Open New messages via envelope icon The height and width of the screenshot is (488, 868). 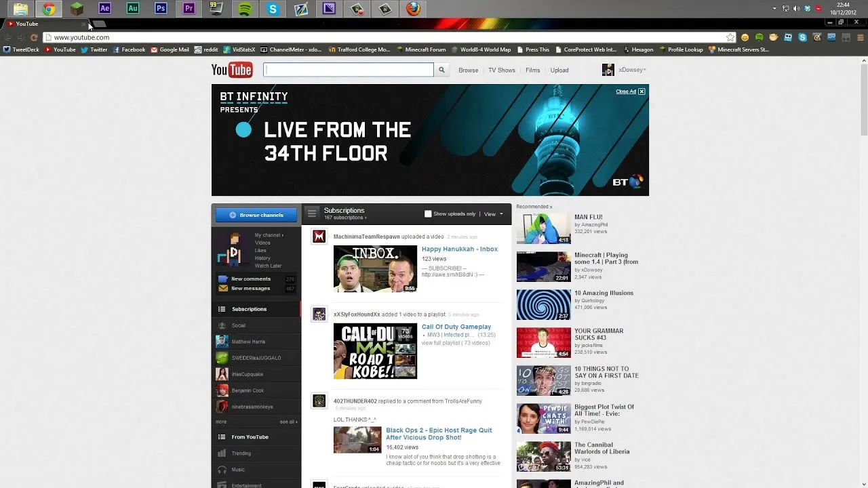click(222, 288)
